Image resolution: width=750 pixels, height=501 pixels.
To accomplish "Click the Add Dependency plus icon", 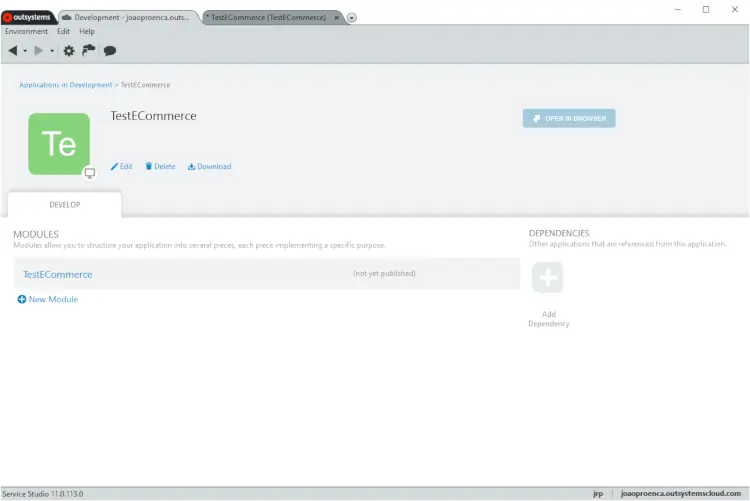I will 548,278.
